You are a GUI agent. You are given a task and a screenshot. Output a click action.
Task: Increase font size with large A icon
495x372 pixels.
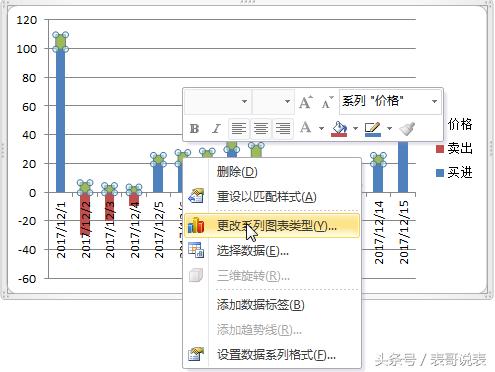[306, 102]
